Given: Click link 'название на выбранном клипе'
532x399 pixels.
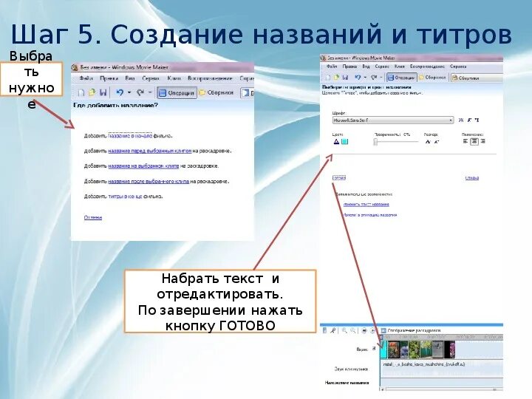Looking at the screenshot, I should [x=143, y=166].
